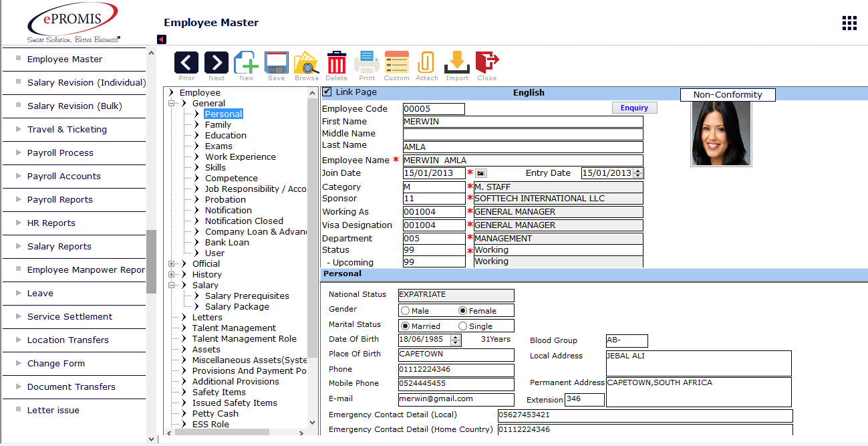Viewport: 868px width, 446px height.
Task: Open the Non-Conformity button
Action: [727, 94]
